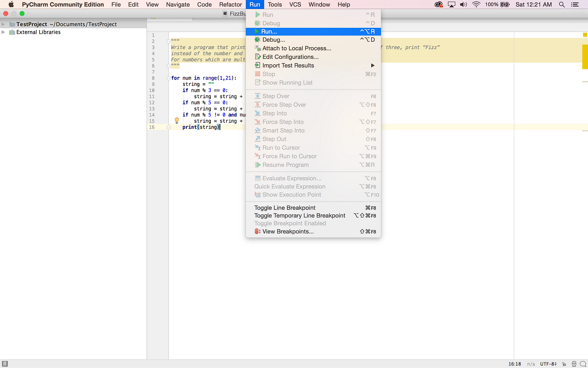Click the disabled Show Running List item
Viewport: 588px width, 368px height.
pyautogui.click(x=313, y=82)
